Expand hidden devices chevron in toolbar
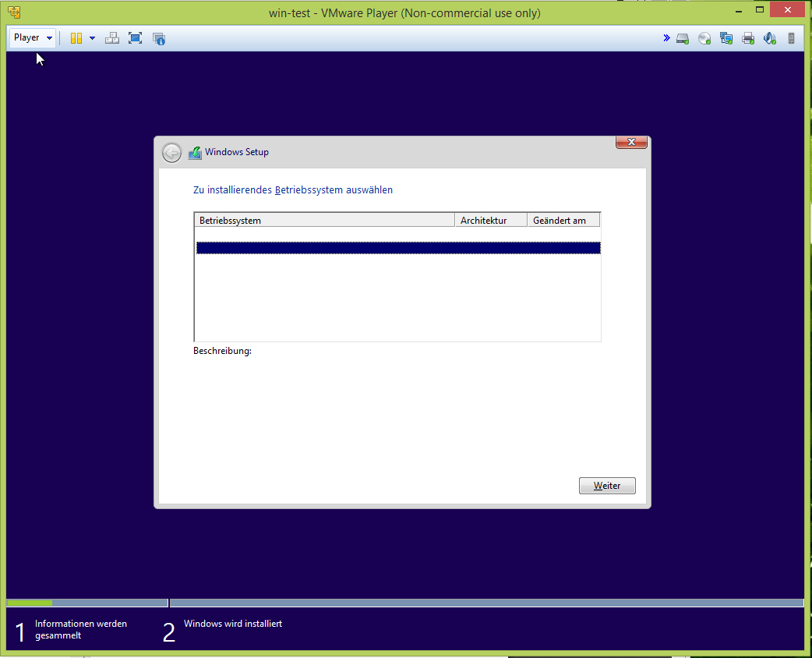The width and height of the screenshot is (812, 658). point(666,38)
